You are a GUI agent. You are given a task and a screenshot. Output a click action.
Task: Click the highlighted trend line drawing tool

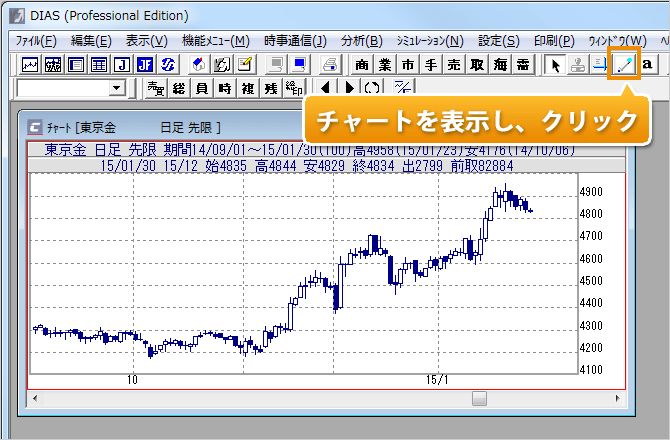[x=626, y=64]
